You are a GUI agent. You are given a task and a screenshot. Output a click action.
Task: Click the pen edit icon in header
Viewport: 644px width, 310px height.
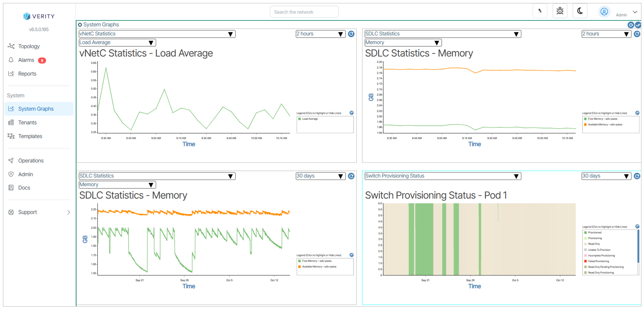[x=540, y=11]
